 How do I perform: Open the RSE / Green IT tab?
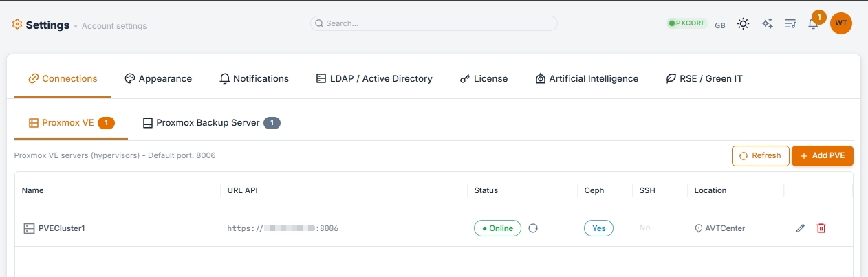tap(704, 78)
